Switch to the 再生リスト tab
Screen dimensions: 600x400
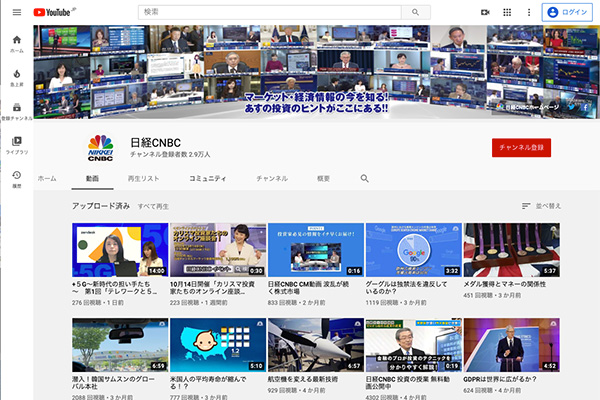[144, 178]
